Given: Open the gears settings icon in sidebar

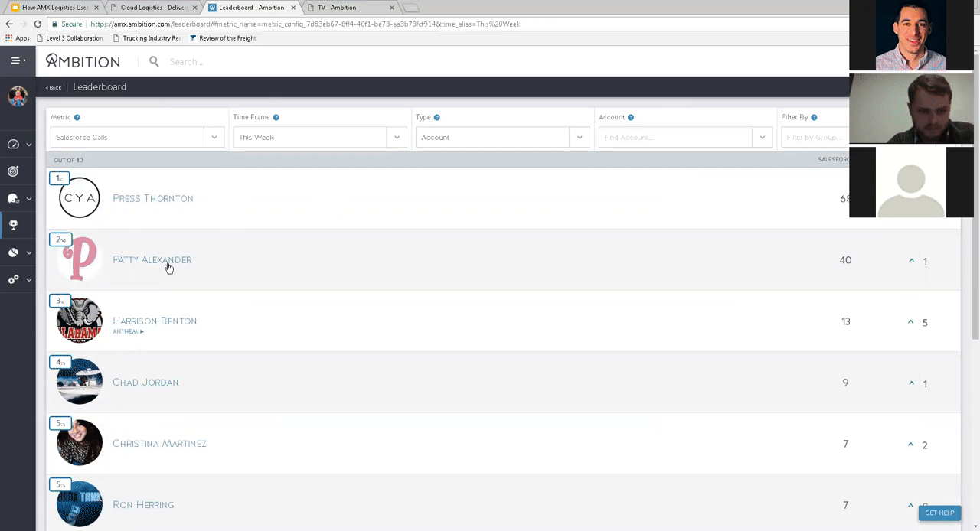Looking at the screenshot, I should (x=13, y=280).
